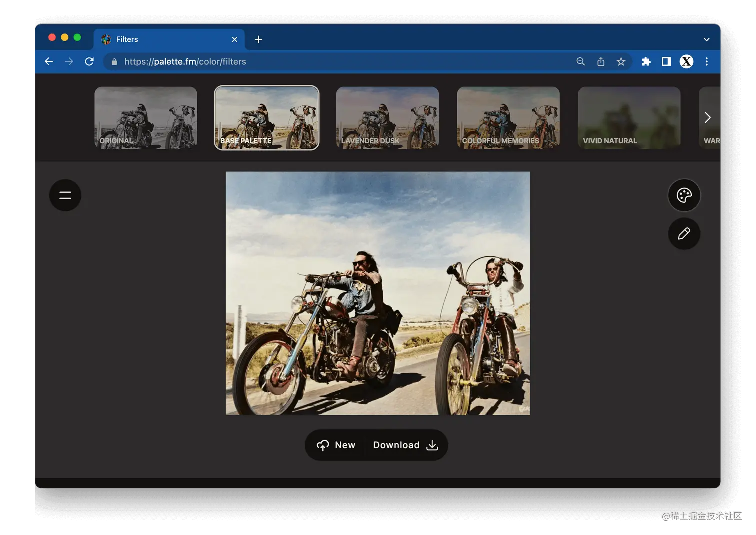
Task: Open the hamburger menu on the left
Action: pyautogui.click(x=65, y=195)
